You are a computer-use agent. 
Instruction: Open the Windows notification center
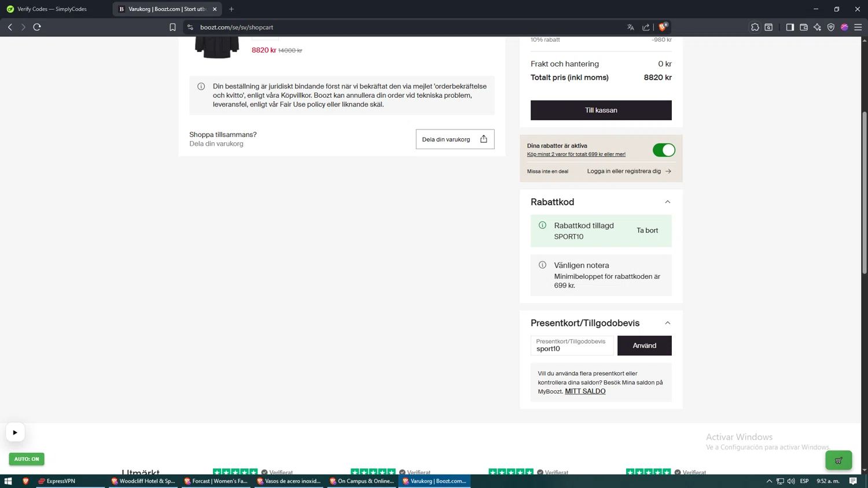pyautogui.click(x=853, y=481)
